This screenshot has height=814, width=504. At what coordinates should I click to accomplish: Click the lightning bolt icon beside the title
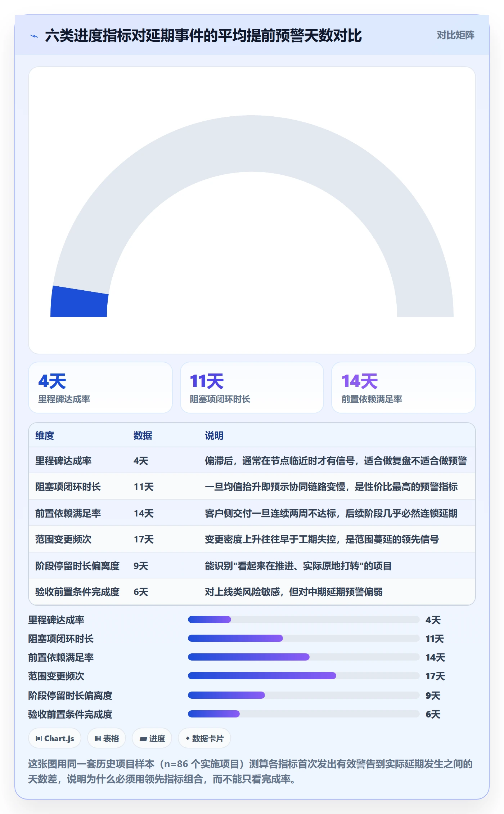click(34, 36)
